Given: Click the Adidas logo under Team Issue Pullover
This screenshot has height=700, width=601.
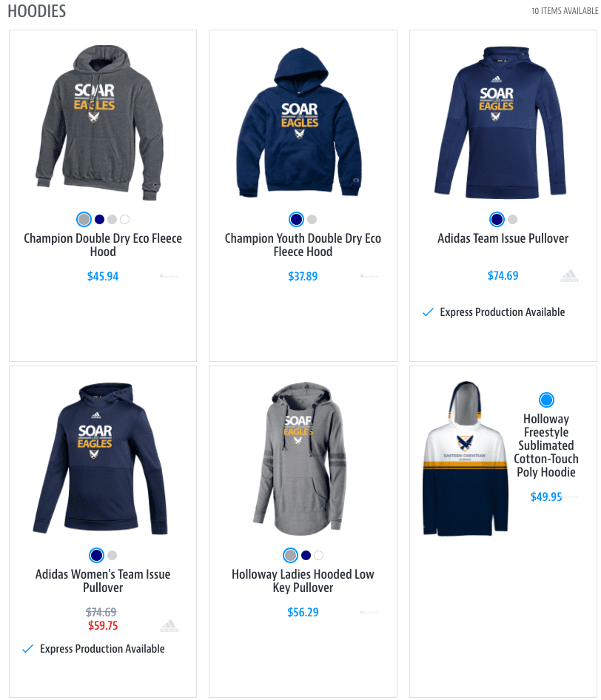Looking at the screenshot, I should pos(569,276).
